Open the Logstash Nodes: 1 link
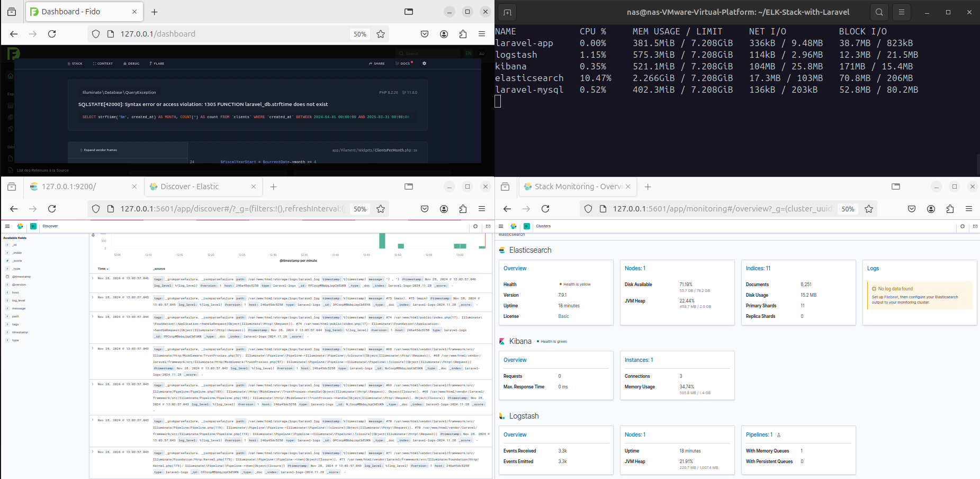Viewport: 980px width, 479px height. (x=635, y=435)
